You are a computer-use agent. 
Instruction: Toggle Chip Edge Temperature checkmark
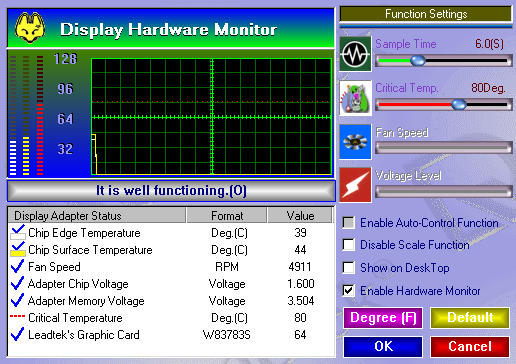click(x=18, y=232)
